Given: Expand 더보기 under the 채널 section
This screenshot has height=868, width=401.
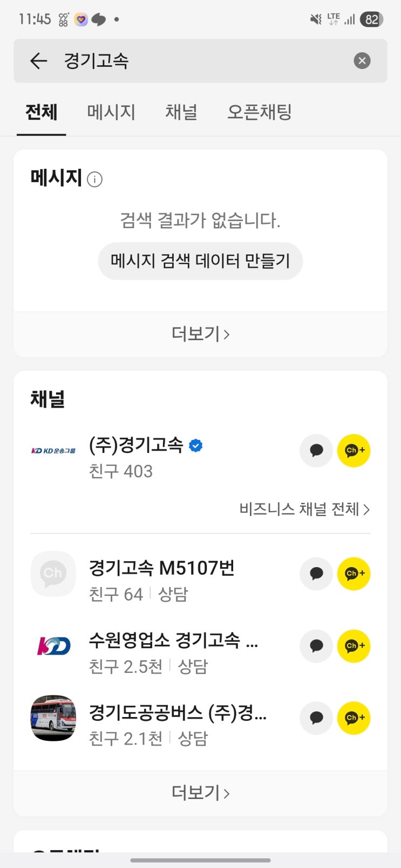Looking at the screenshot, I should [200, 793].
